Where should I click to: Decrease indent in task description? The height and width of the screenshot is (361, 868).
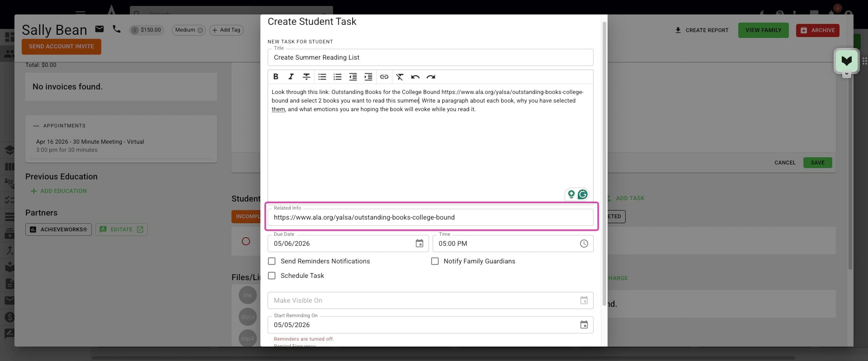click(x=353, y=77)
